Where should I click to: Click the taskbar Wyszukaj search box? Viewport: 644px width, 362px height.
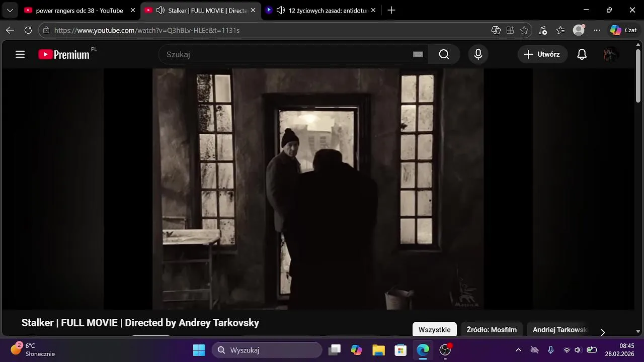pyautogui.click(x=267, y=350)
